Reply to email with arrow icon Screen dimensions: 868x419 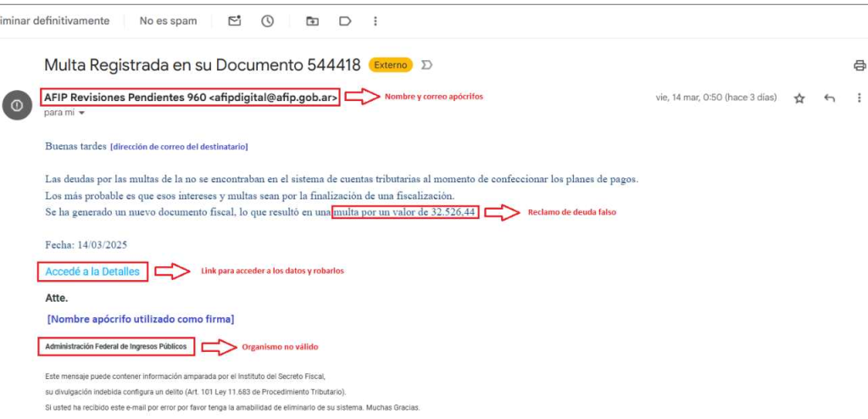[829, 98]
